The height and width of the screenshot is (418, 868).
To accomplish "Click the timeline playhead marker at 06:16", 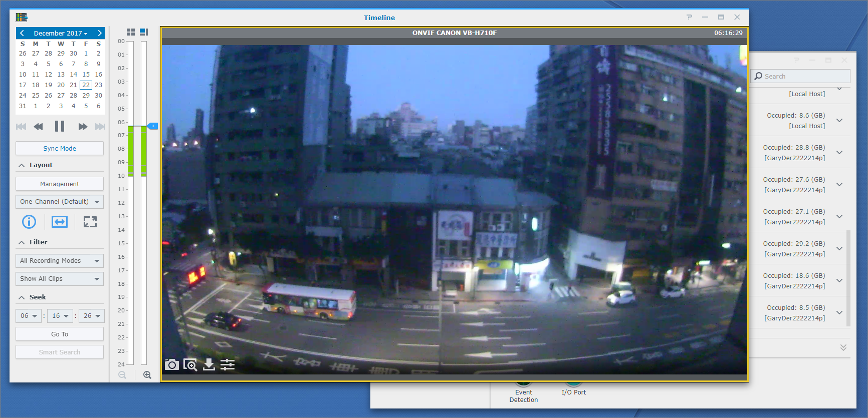I will [153, 126].
